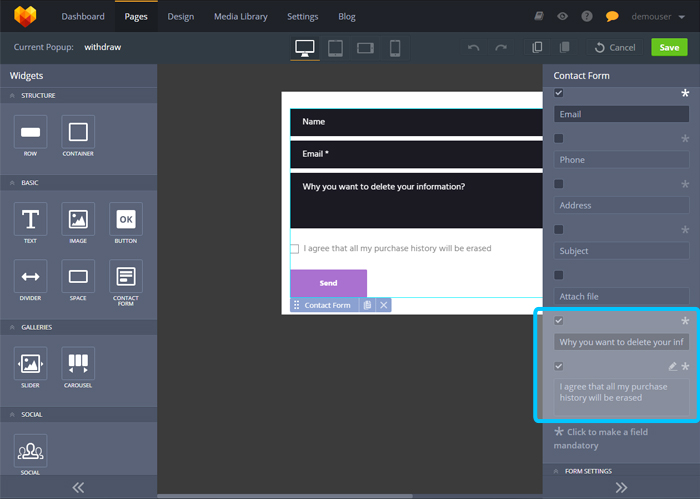Uncheck the delete reason field checkbox
Screen dimensions: 700x499
click(x=558, y=320)
